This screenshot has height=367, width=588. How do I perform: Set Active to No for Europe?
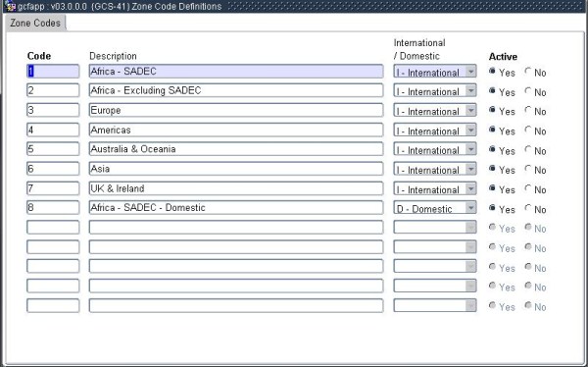[x=528, y=110]
